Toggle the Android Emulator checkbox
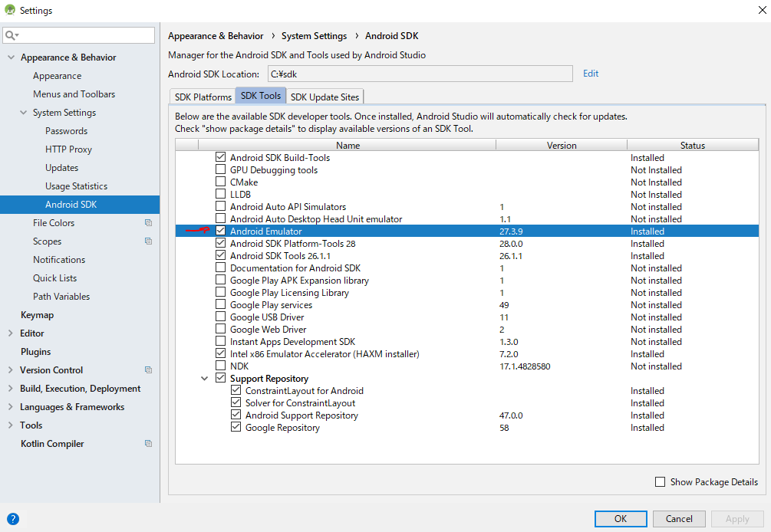 220,231
